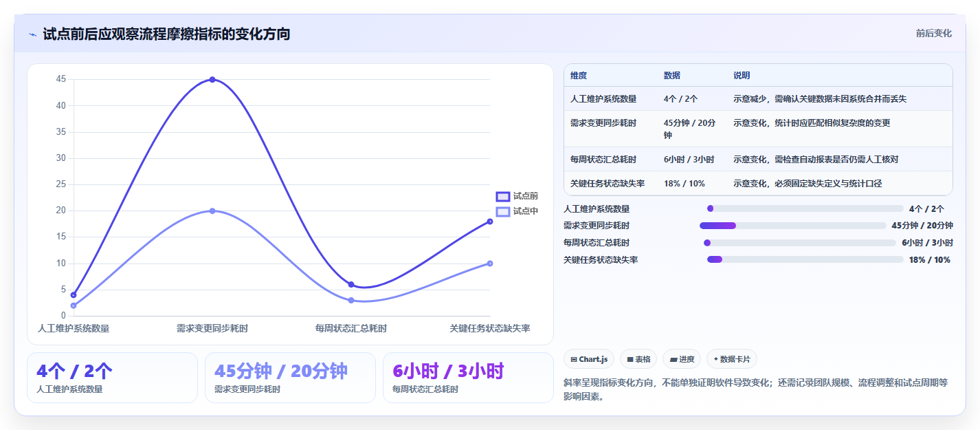
Task: Click the 人工维护系统数量 table row label
Action: click(x=603, y=99)
